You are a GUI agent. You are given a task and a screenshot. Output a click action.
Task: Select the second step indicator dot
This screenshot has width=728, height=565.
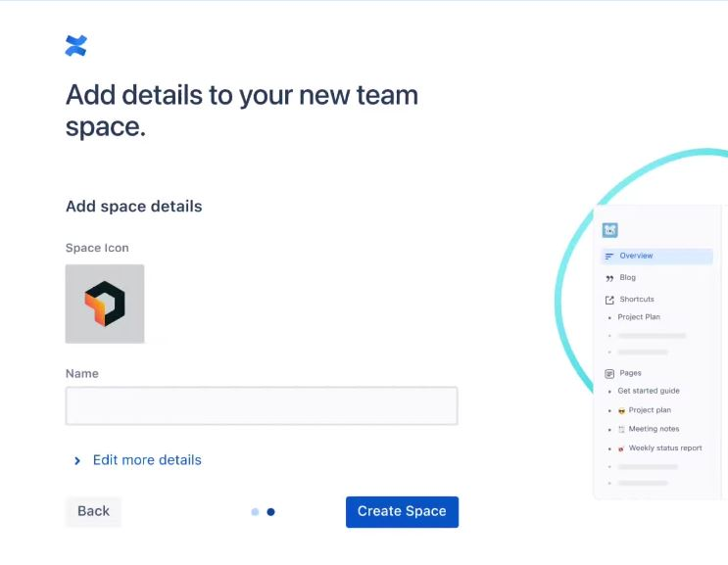tap(270, 512)
